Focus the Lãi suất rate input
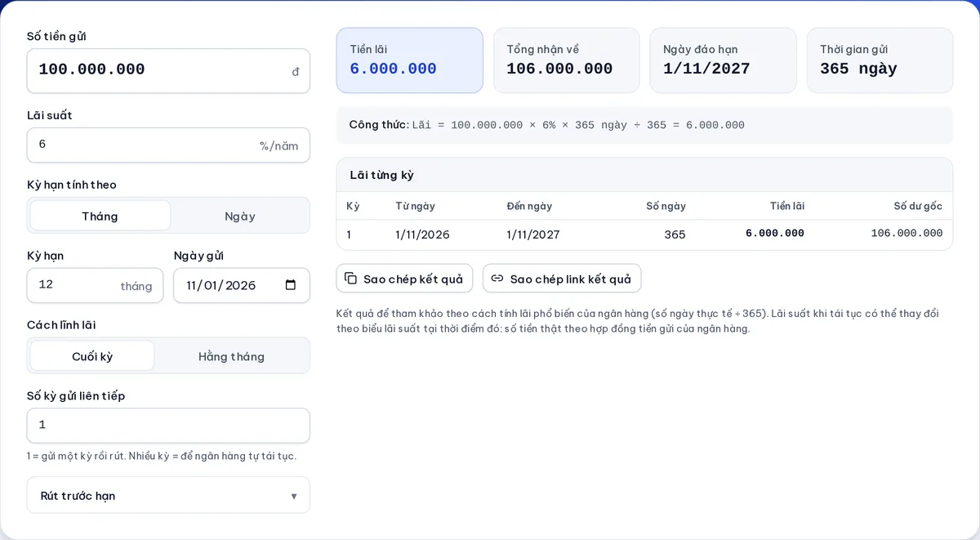The width and height of the screenshot is (980, 540). [x=168, y=145]
